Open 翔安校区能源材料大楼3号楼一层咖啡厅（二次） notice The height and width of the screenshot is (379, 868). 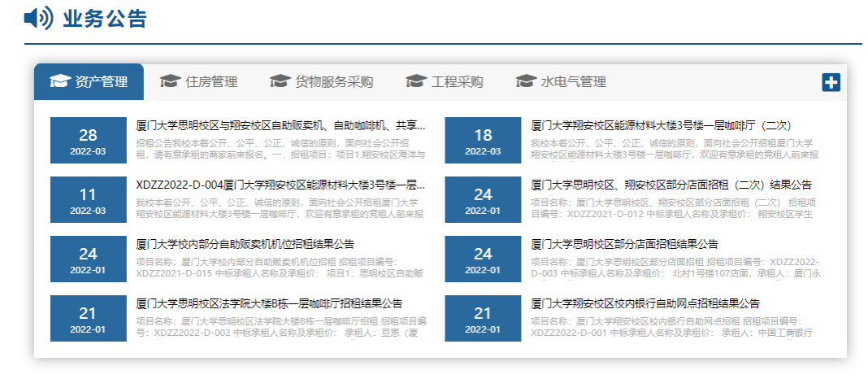pyautogui.click(x=661, y=125)
